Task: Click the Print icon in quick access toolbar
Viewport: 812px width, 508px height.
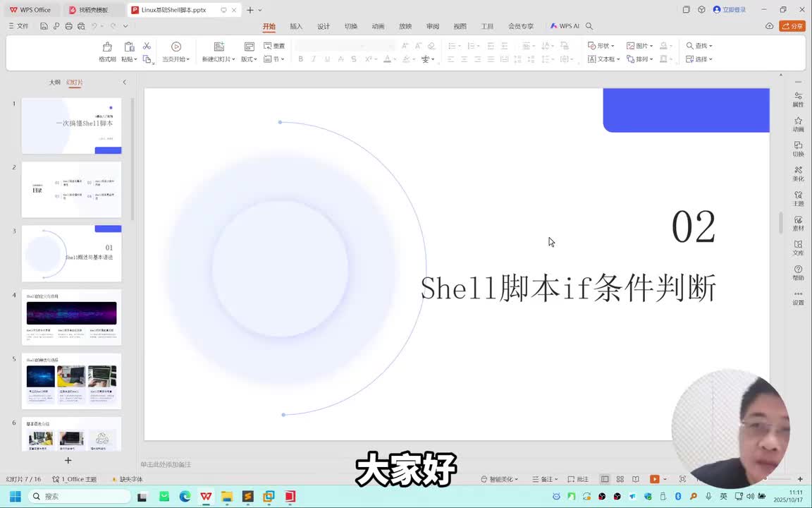Action: click(x=68, y=26)
